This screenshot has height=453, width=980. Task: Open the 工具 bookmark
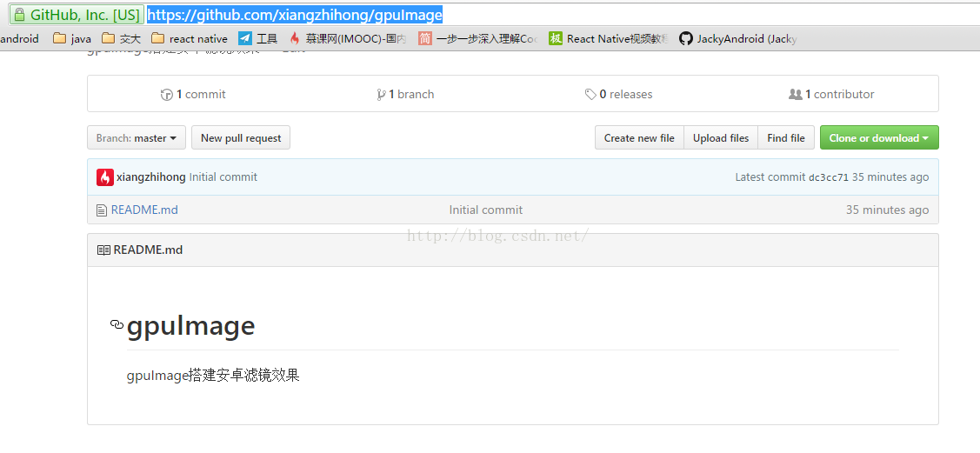click(258, 39)
